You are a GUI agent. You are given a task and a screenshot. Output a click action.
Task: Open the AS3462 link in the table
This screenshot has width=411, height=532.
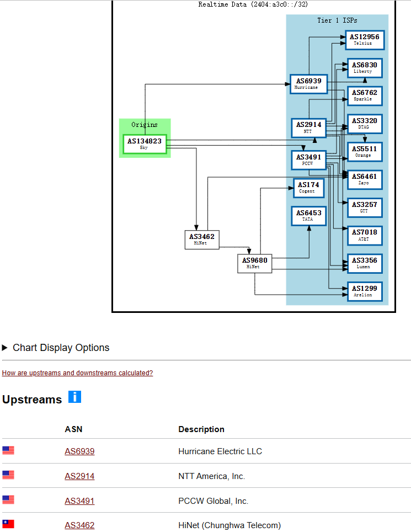79,525
